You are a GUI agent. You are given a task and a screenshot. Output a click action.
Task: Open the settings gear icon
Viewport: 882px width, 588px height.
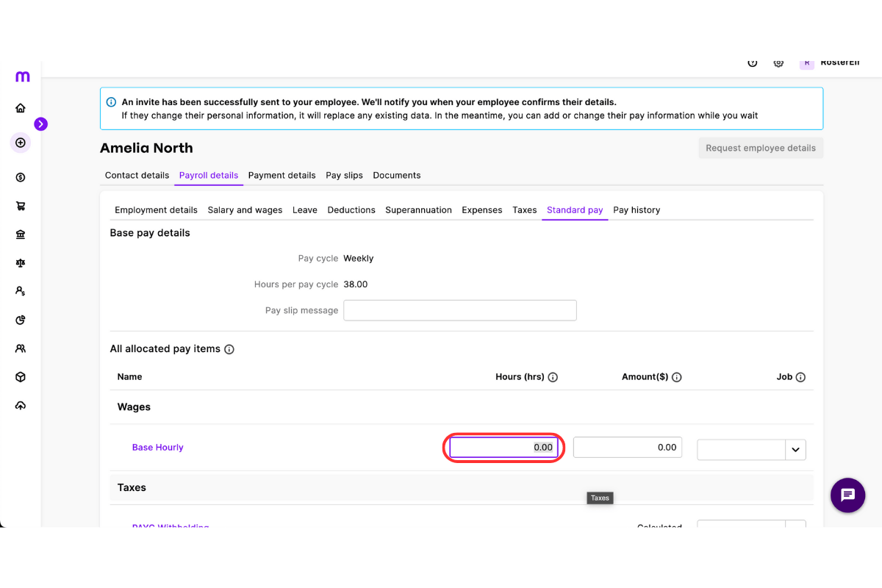(778, 62)
